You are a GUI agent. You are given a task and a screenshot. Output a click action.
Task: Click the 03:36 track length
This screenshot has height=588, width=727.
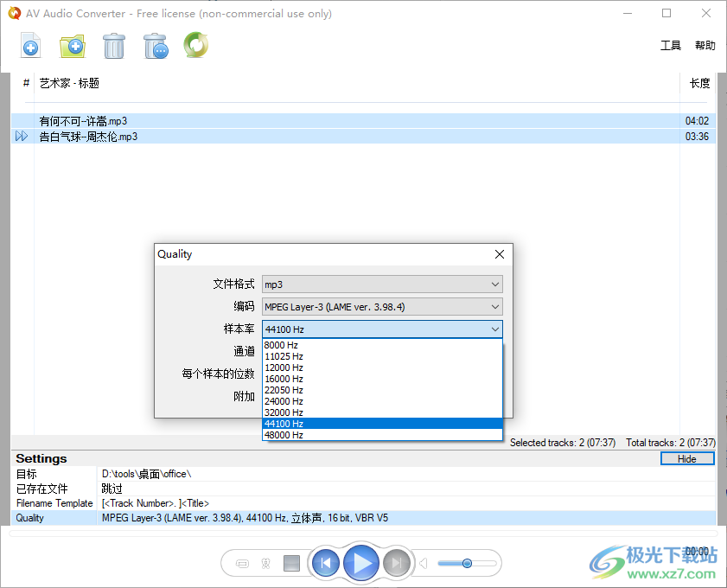[697, 137]
